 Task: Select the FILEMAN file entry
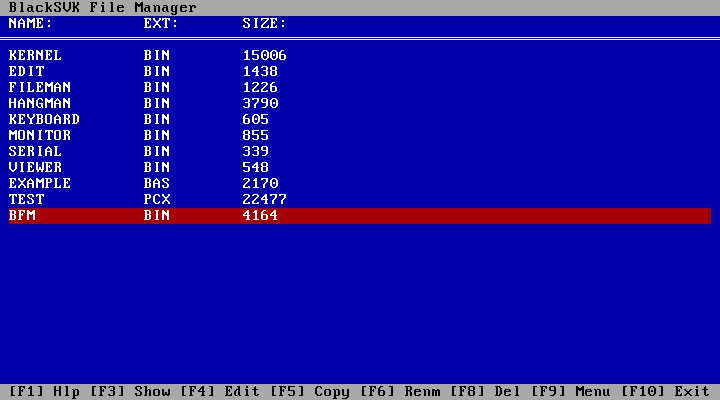[360, 88]
